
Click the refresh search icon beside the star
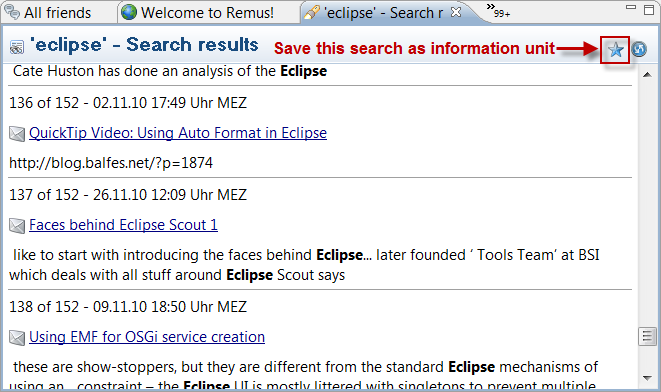coord(639,50)
